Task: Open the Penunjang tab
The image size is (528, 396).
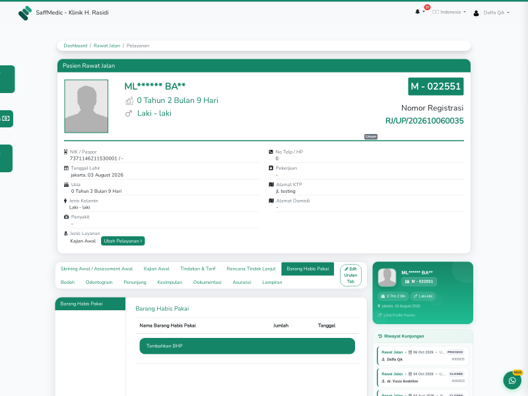Action: [x=135, y=282]
